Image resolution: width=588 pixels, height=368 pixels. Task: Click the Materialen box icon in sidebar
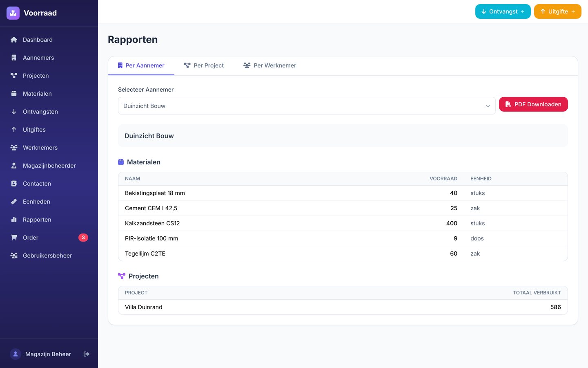[14, 94]
